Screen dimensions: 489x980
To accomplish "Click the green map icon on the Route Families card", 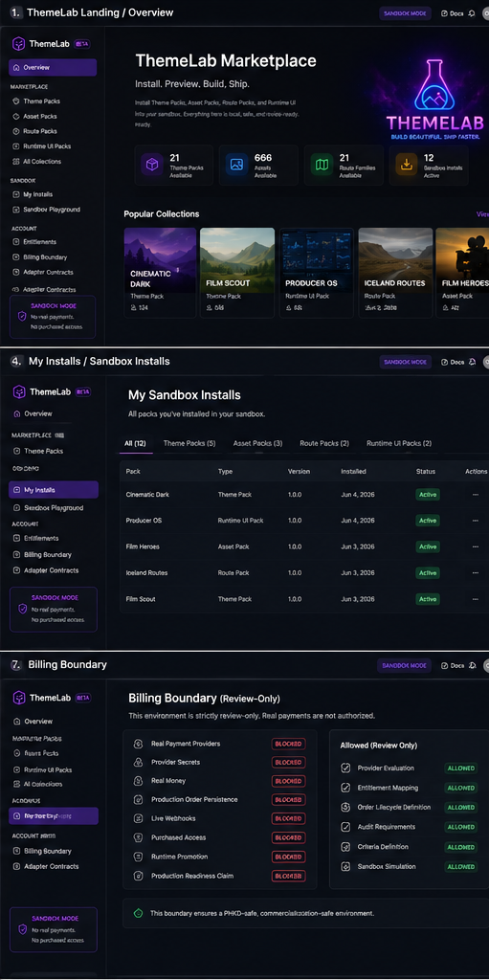I will pyautogui.click(x=322, y=165).
